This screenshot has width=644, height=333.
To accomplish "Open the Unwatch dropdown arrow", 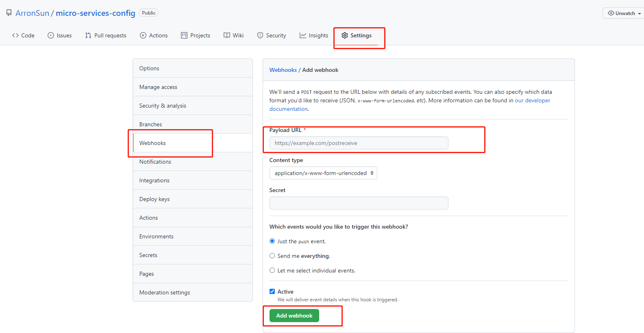I will pyautogui.click(x=640, y=13).
